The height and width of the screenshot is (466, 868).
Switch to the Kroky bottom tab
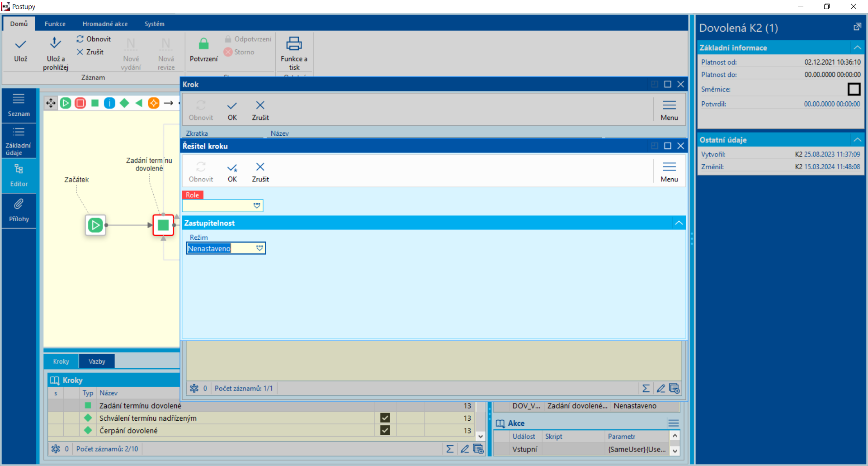pos(61,361)
